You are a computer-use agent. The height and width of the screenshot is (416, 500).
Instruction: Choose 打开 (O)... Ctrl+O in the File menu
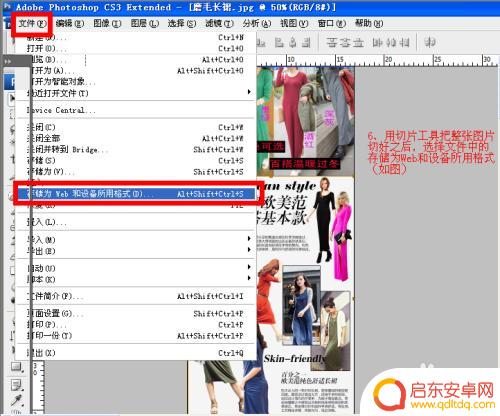[136, 49]
